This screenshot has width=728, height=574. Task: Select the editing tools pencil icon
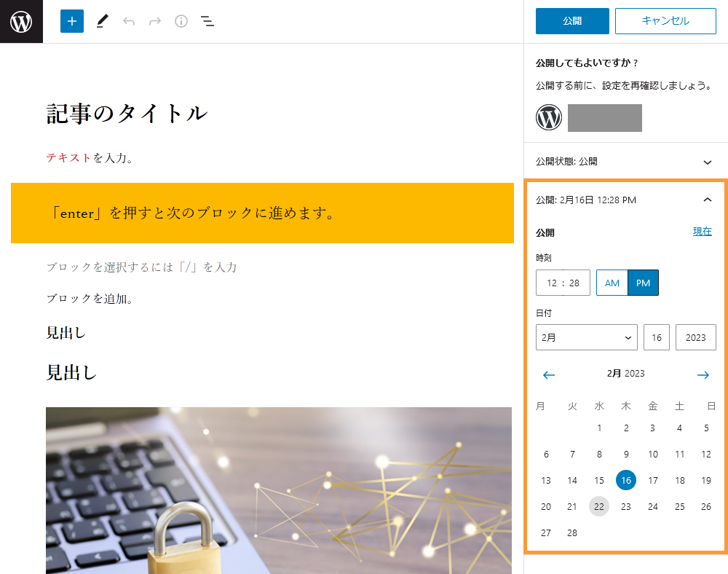[102, 21]
